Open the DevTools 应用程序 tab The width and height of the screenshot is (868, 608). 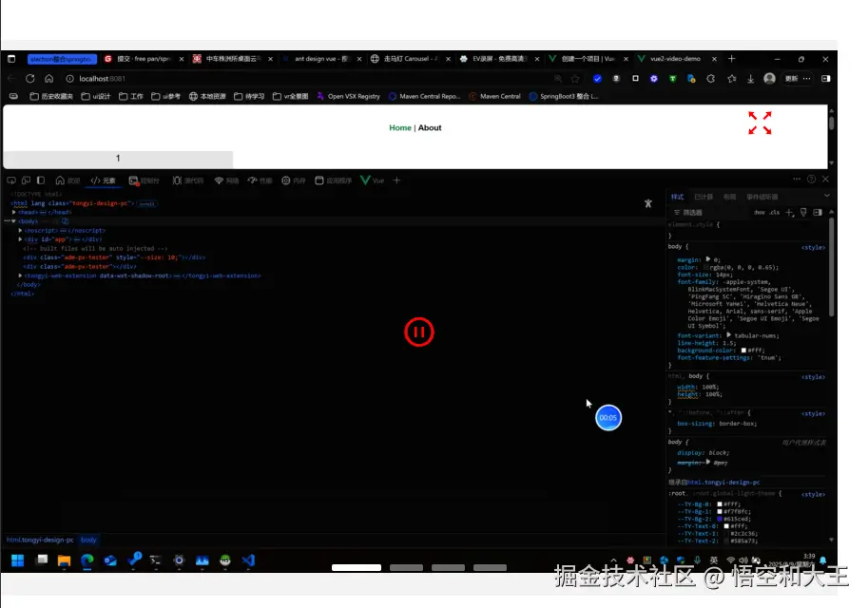pyautogui.click(x=334, y=180)
